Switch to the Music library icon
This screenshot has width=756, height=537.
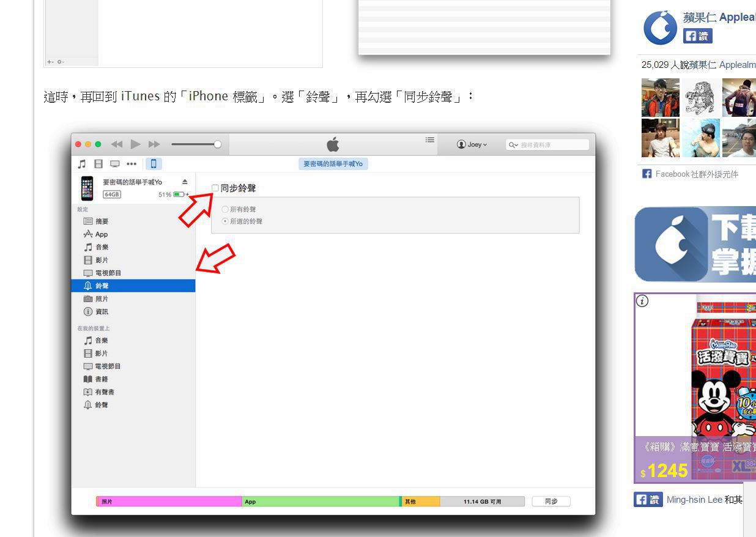pos(82,163)
